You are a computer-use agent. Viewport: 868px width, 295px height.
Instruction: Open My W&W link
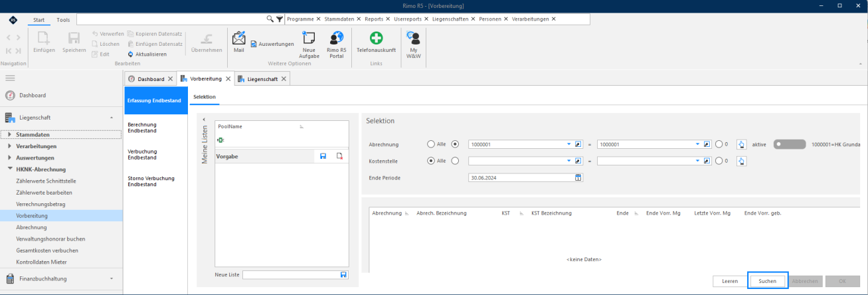[413, 45]
